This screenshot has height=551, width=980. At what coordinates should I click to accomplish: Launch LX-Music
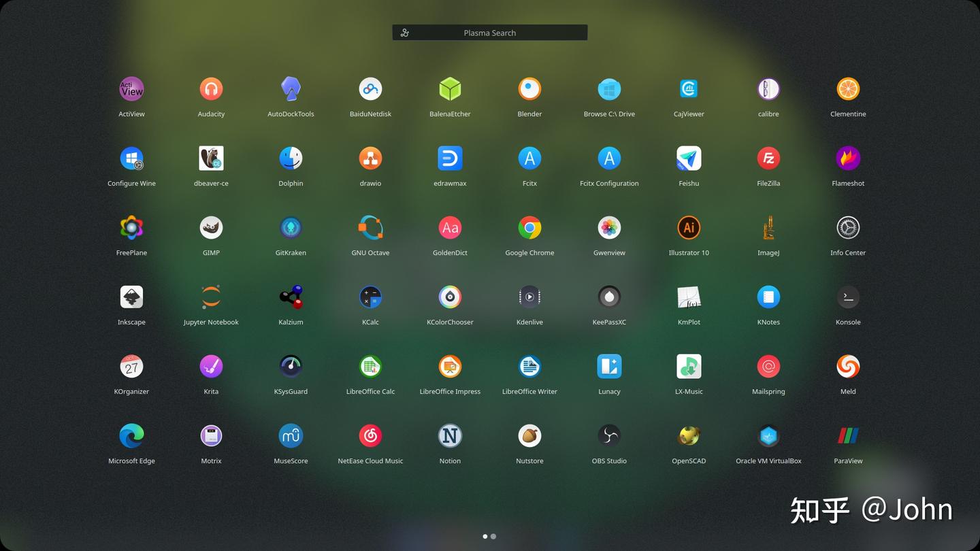pos(689,367)
